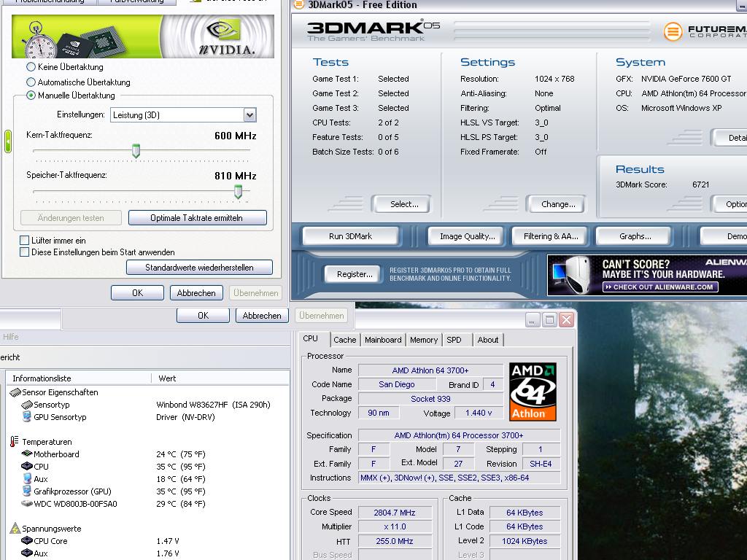The image size is (747, 560).
Task: Click the CPU-Z processor Name field
Action: click(x=430, y=370)
